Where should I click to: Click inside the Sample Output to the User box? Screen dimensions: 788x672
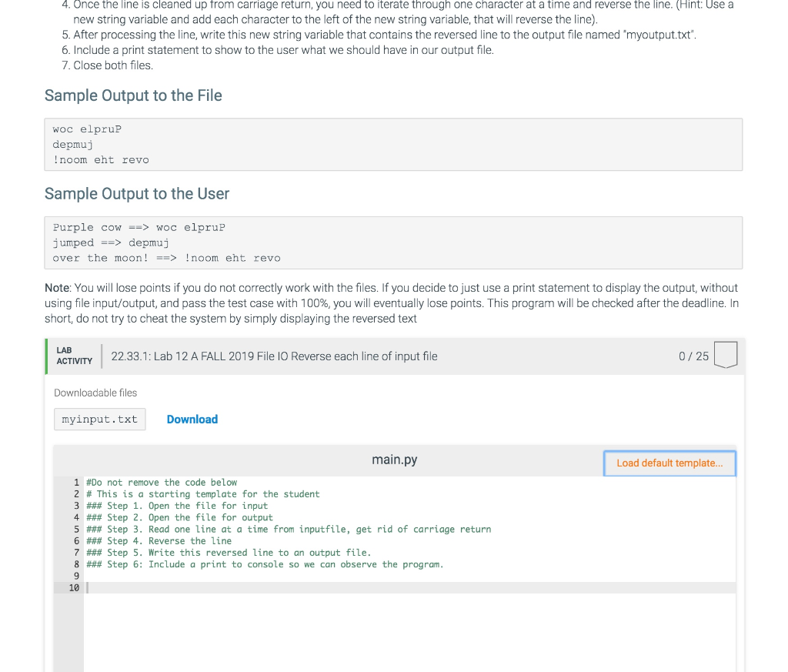click(394, 242)
